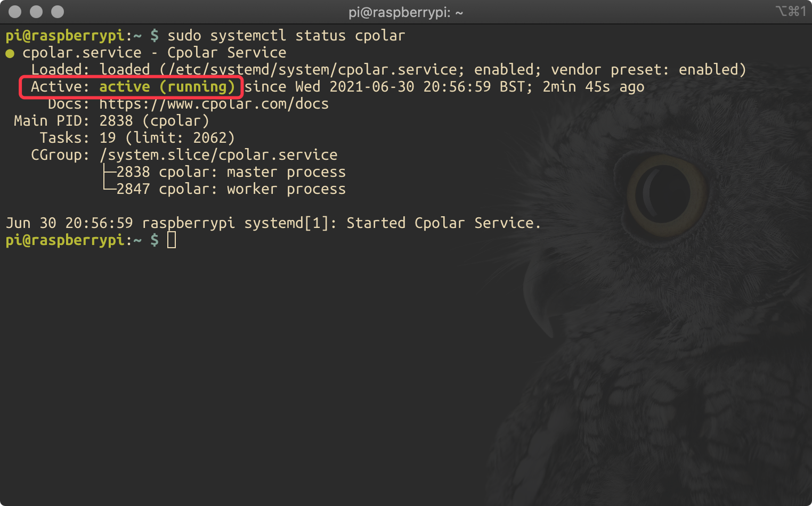
Task: Click the 'Active:' label
Action: coord(60,87)
